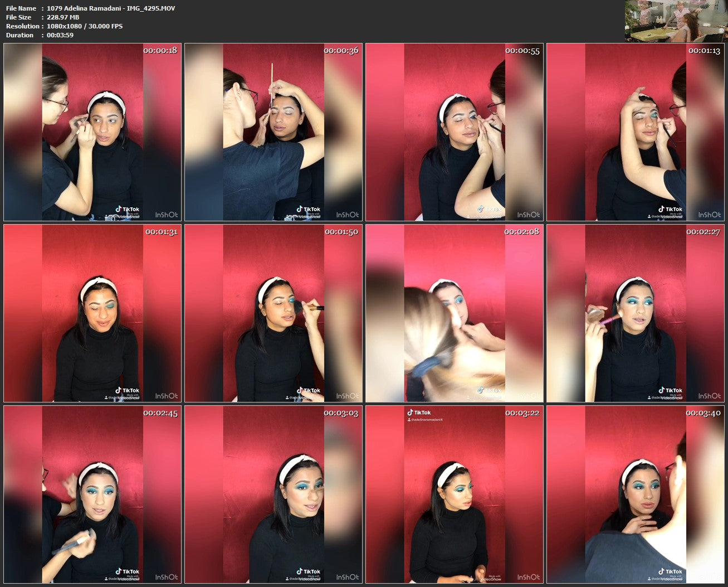Click the InShot watermark in the 00:01:31 frame

coord(166,396)
